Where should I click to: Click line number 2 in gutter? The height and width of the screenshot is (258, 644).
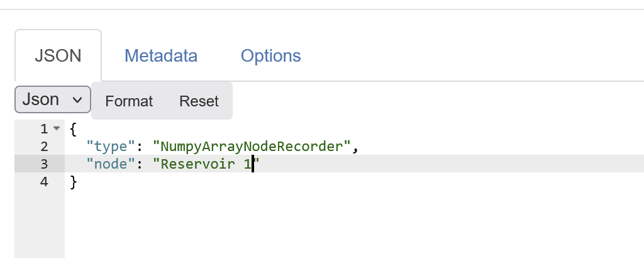pyautogui.click(x=43, y=147)
